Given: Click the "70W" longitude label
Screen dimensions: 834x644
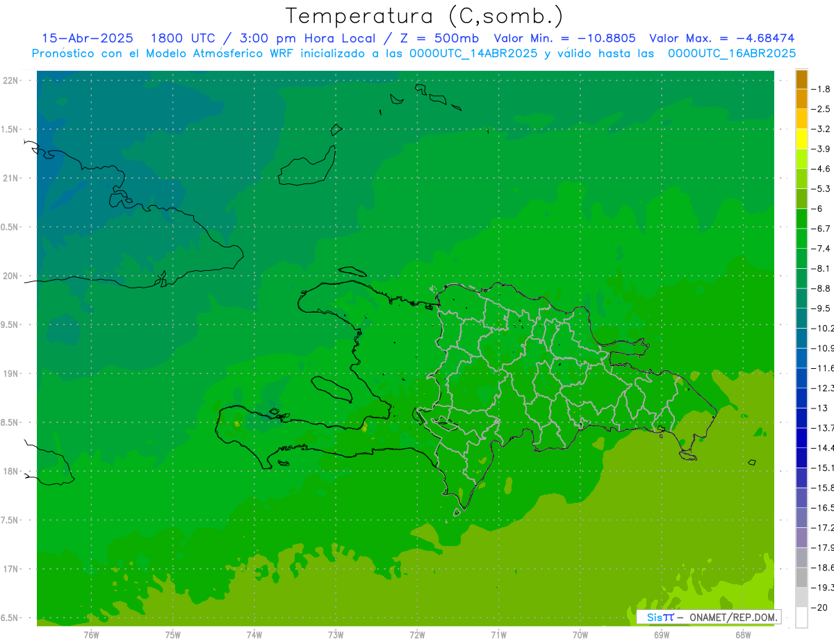Looking at the screenshot, I should (x=580, y=634).
